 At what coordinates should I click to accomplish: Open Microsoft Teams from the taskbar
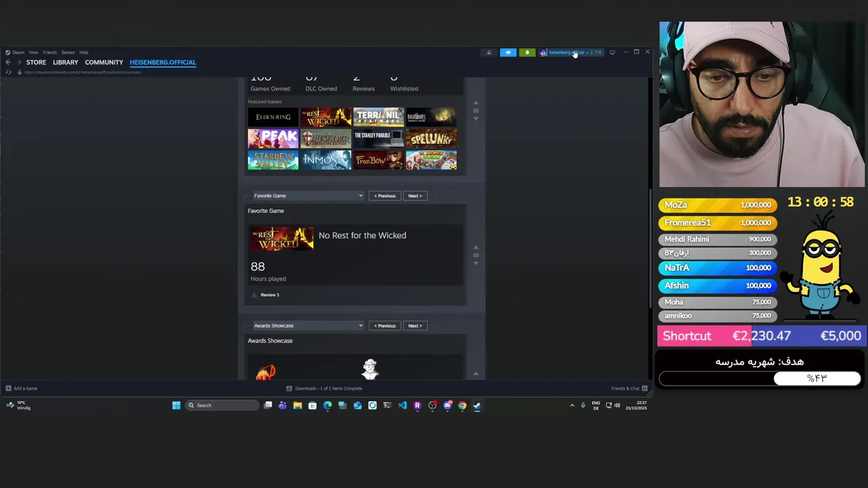(x=282, y=405)
